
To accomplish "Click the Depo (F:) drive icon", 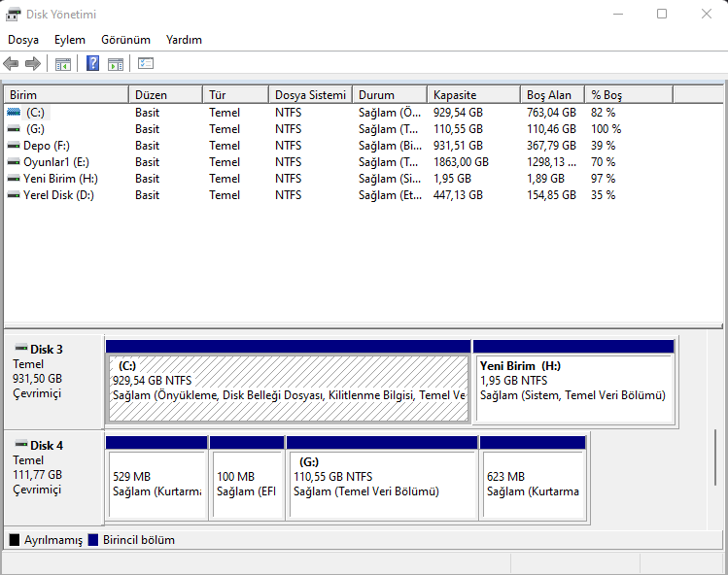I will (14, 146).
